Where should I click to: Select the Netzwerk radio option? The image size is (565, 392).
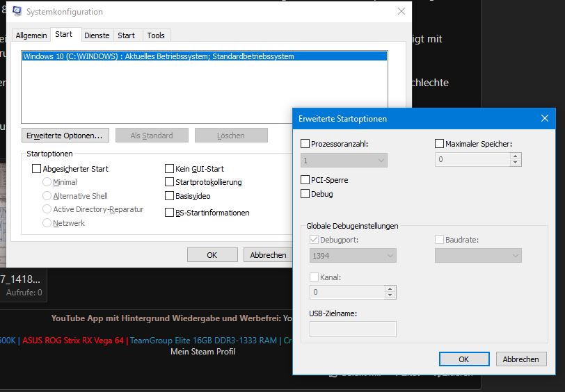[x=47, y=223]
